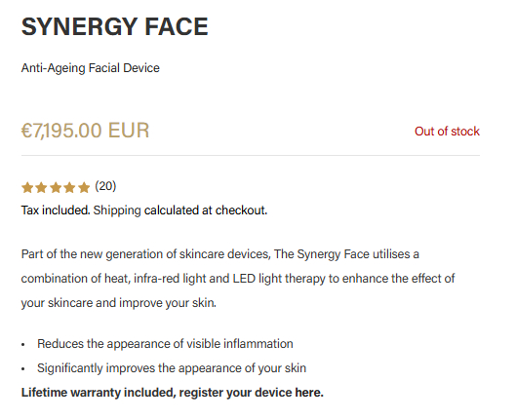Click the Anti-Ageing Facial Device subtitle
516x420 pixels.
91,68
